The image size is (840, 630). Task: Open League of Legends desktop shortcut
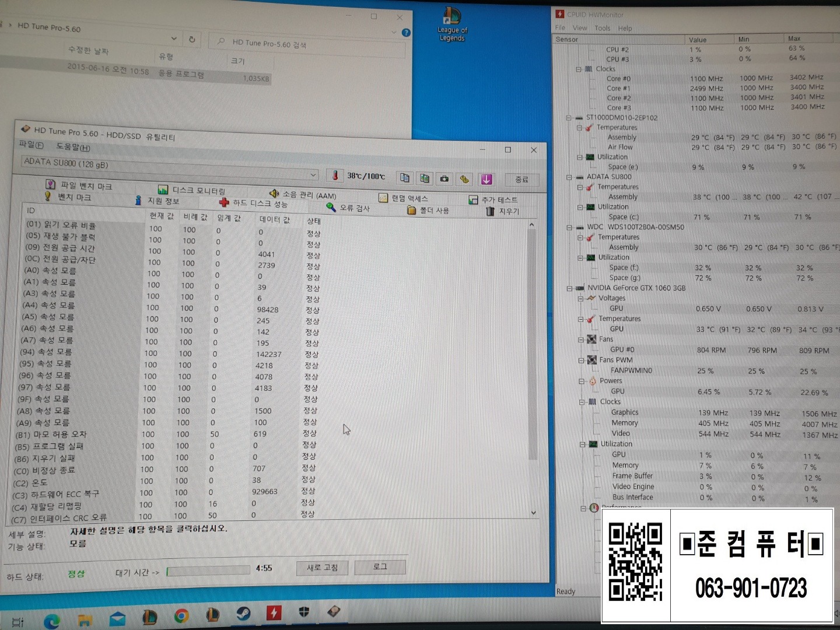coord(452,23)
